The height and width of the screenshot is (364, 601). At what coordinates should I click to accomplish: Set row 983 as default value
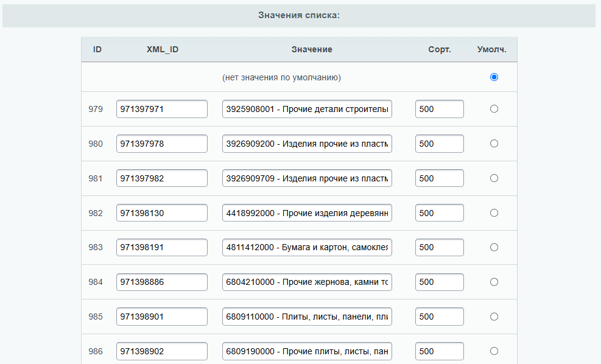(x=494, y=247)
